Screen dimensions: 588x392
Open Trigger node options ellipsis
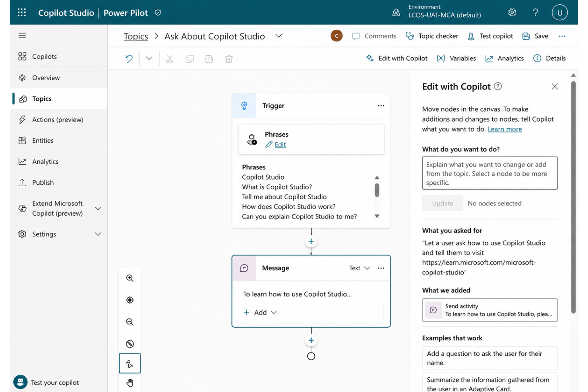(x=381, y=106)
